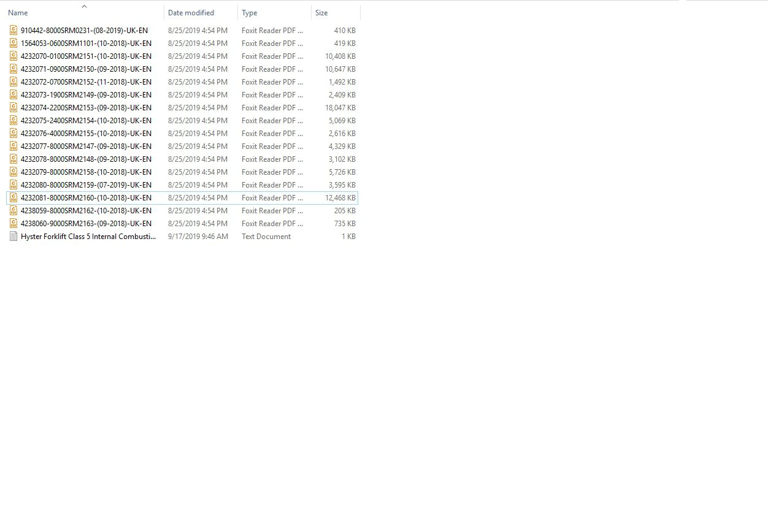
Task: Select file 4232076-4000SRM2155-(10-2018)-UK-EN
Action: pos(86,133)
